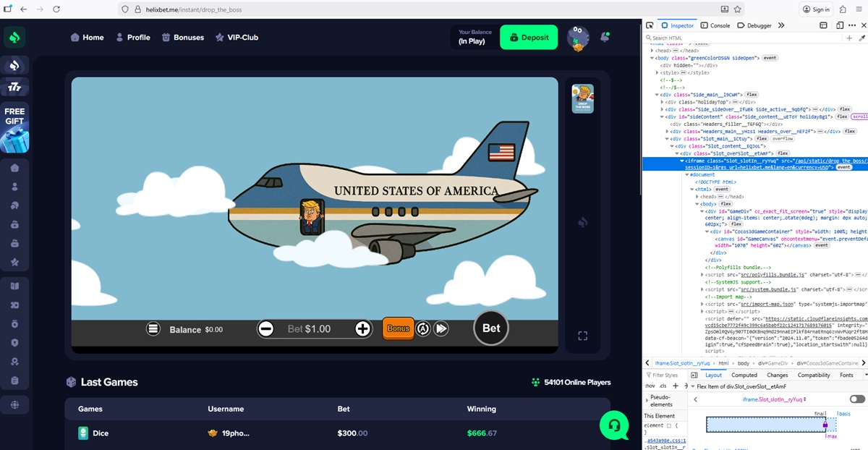Open the live support chat bubble

coord(613,425)
